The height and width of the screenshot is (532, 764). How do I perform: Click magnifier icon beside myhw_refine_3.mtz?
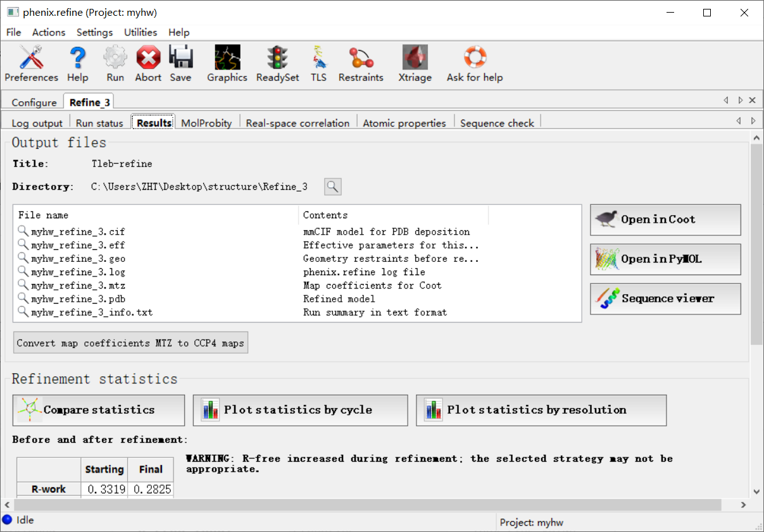pos(23,285)
